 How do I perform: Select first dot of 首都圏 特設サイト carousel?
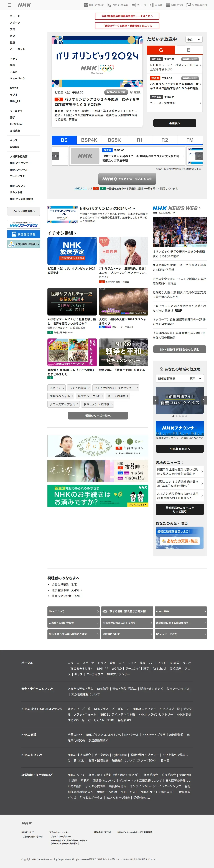point(174,416)
